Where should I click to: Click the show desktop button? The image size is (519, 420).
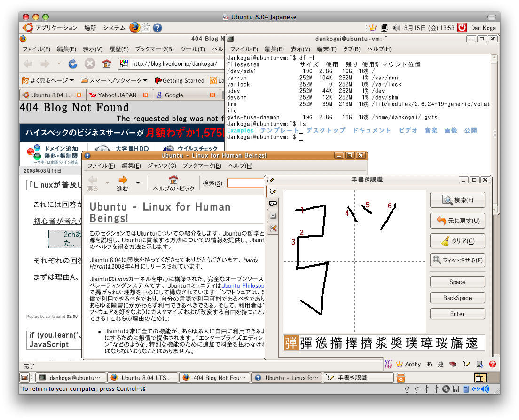click(x=24, y=378)
